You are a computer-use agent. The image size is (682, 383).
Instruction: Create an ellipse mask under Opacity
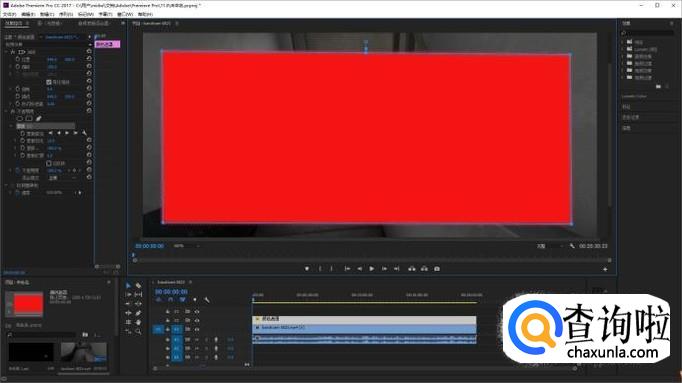(20, 119)
